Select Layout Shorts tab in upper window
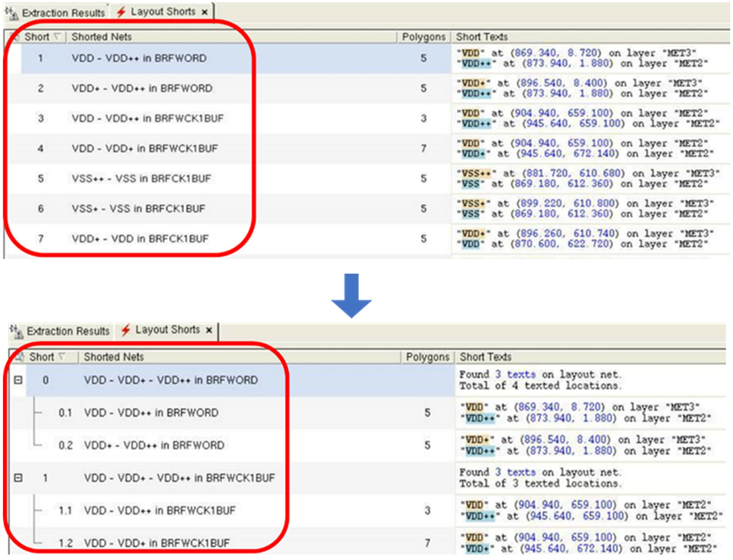The image size is (733, 560). point(162,12)
